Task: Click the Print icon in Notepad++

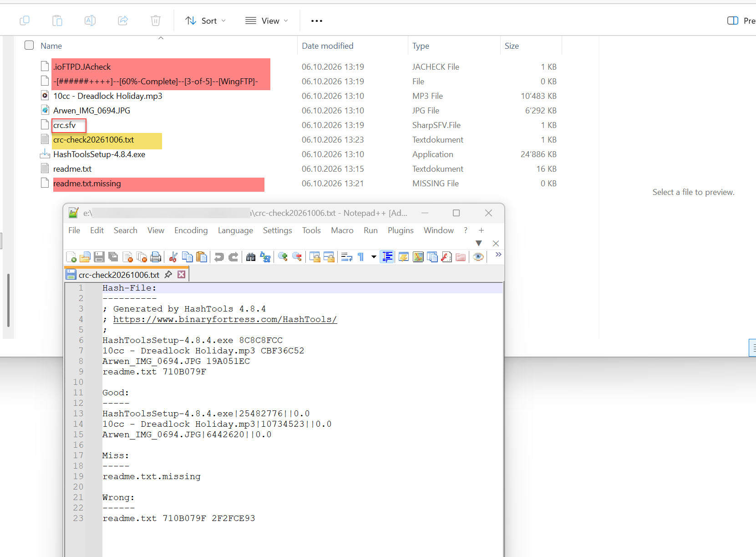Action: pos(156,257)
